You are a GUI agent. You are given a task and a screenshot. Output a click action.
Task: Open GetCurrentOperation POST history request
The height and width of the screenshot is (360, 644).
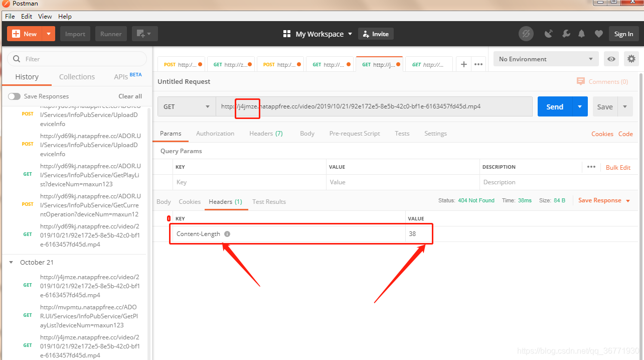(x=90, y=205)
